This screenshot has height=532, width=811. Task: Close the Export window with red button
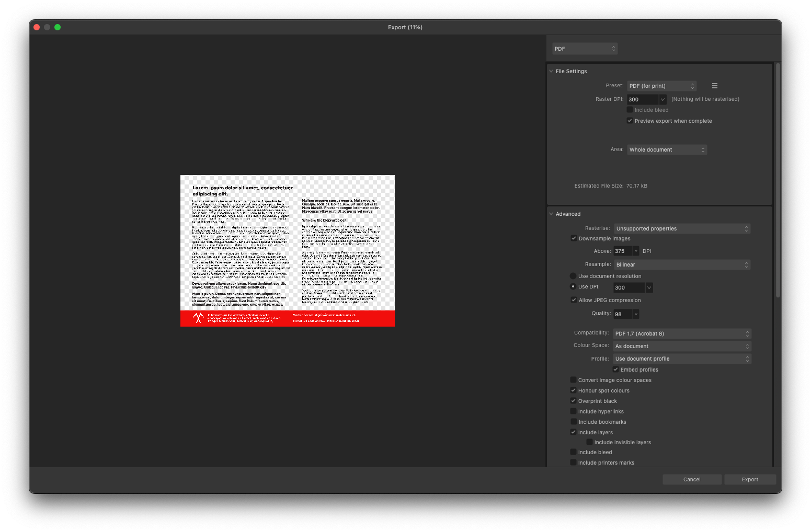(37, 27)
